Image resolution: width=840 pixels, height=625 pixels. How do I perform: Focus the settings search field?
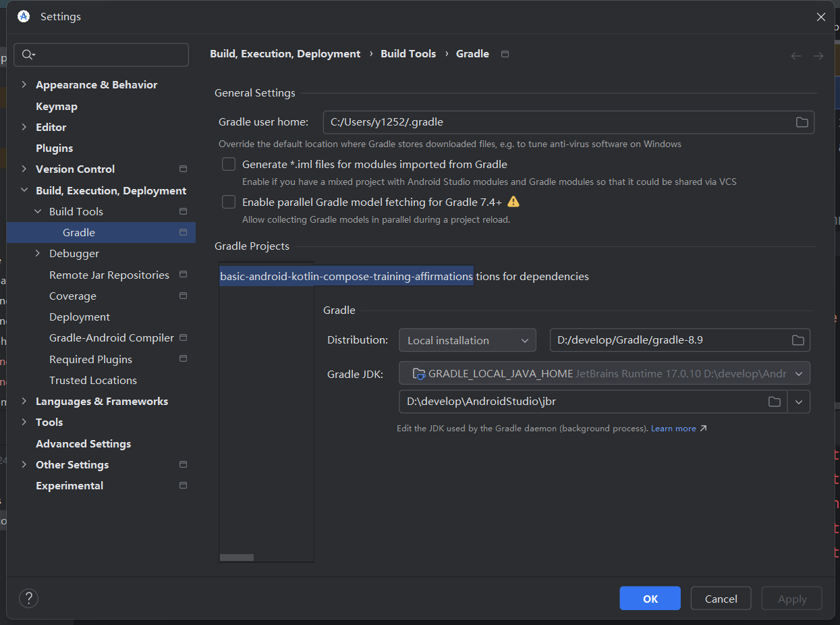tap(101, 55)
